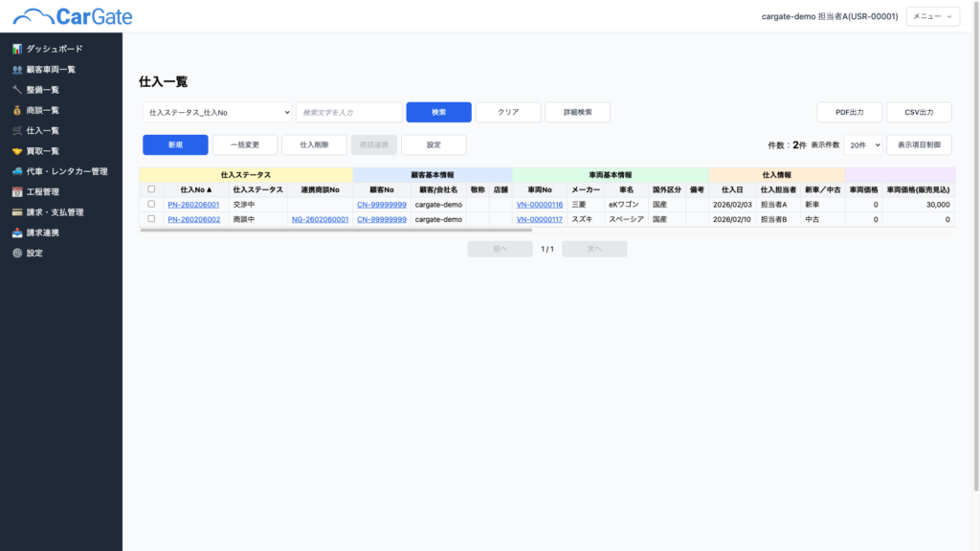Check the row for PN-260206001
Screen dimensions: 980x551
(151, 205)
